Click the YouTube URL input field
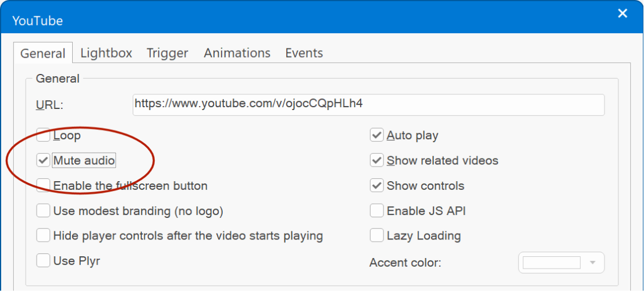The height and width of the screenshot is (293, 644). point(368,105)
